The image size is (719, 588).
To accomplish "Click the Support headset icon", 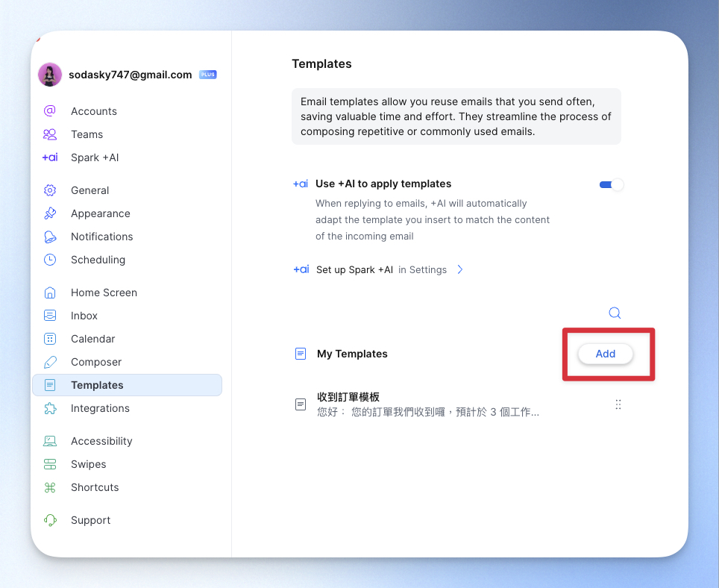I will 50,520.
